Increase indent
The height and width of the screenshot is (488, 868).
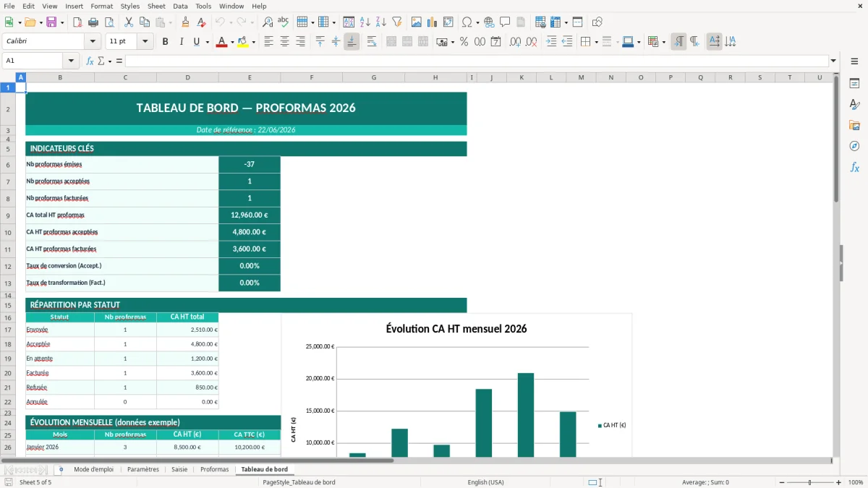pyautogui.click(x=551, y=42)
